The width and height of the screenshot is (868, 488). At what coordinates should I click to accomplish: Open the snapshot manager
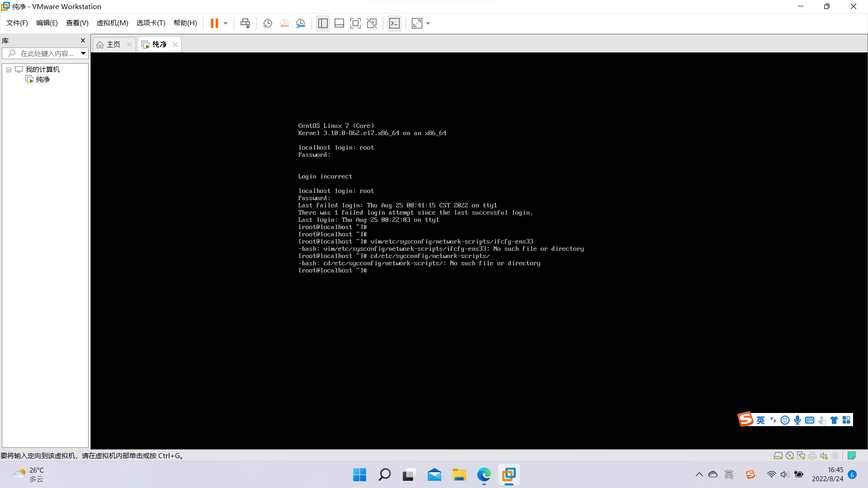tap(300, 23)
